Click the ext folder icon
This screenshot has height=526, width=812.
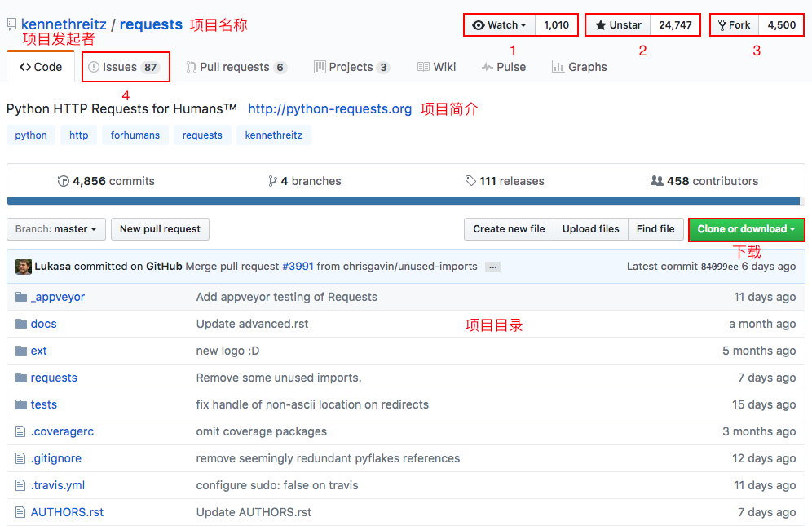[x=20, y=351]
